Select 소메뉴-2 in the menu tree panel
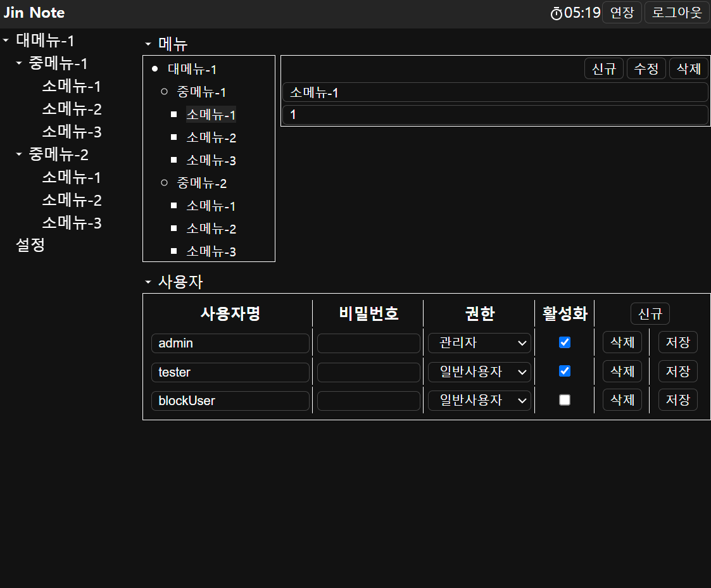Image resolution: width=711 pixels, height=588 pixels. click(211, 137)
